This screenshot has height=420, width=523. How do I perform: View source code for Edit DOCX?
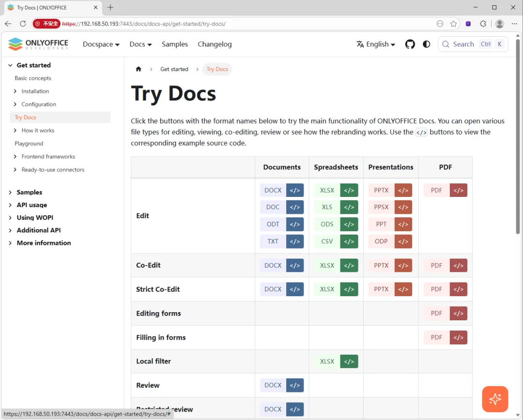point(295,190)
